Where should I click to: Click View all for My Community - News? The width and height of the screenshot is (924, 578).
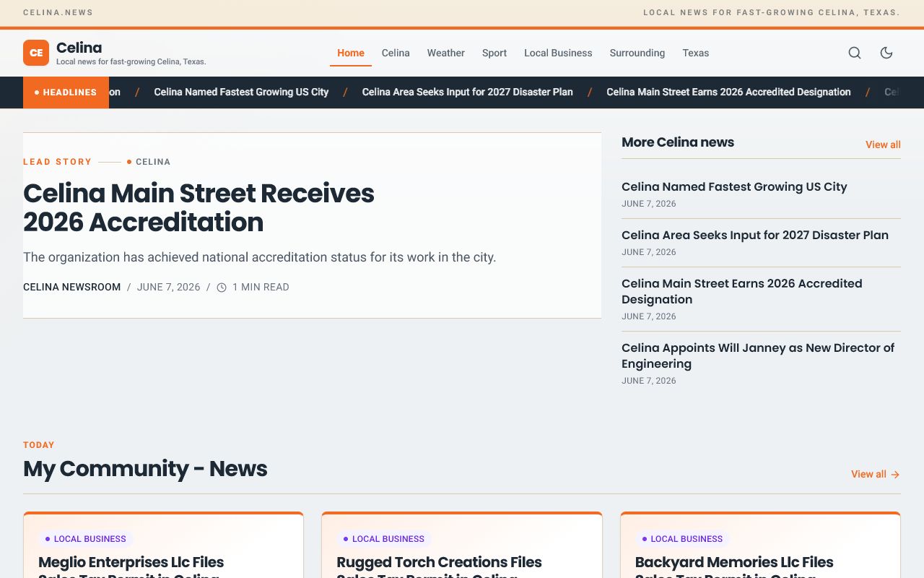pos(876,474)
